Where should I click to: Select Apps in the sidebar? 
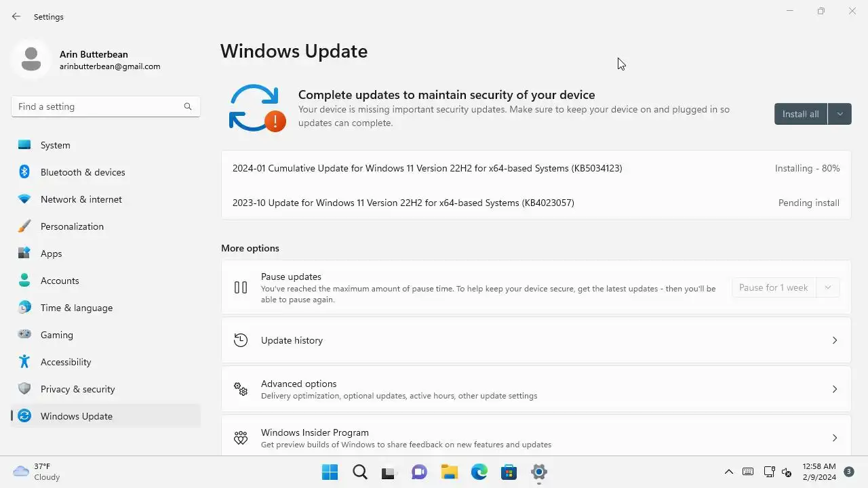(x=106, y=253)
